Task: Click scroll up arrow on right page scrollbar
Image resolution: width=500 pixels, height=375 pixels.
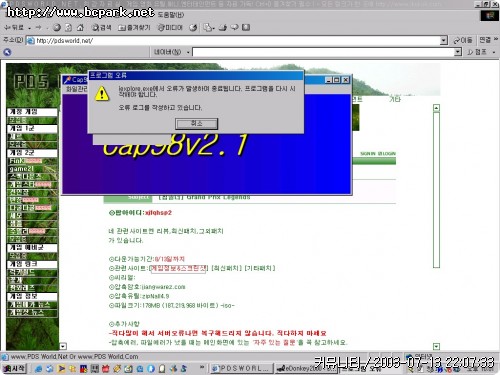Action: (x=436, y=108)
